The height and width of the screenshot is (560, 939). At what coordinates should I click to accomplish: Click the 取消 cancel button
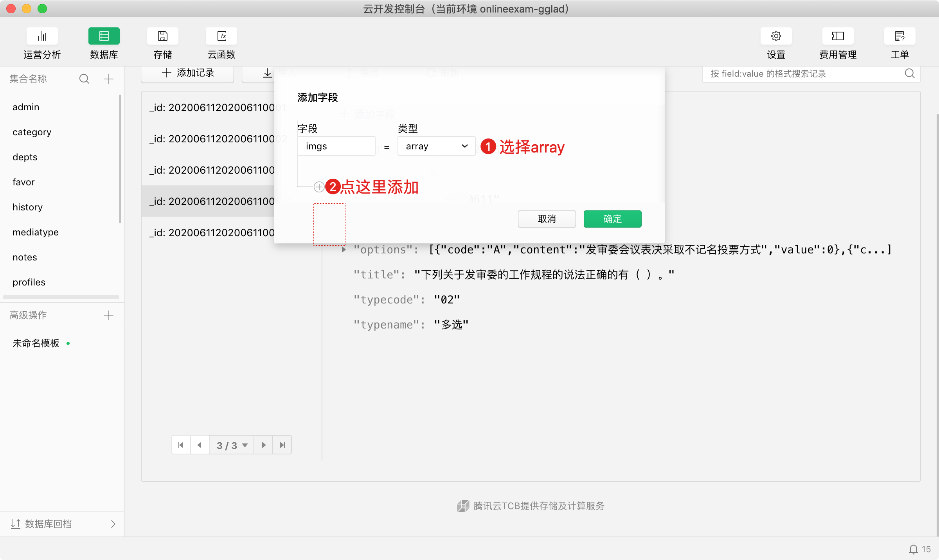(547, 219)
